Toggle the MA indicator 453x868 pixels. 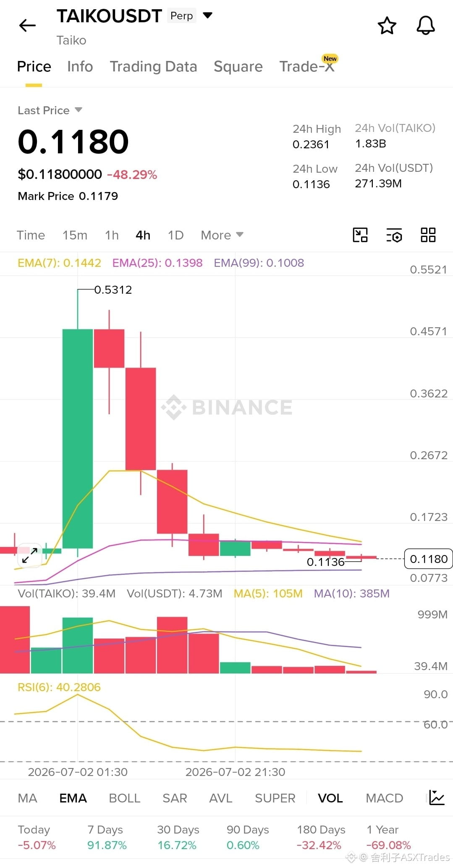coord(28,798)
